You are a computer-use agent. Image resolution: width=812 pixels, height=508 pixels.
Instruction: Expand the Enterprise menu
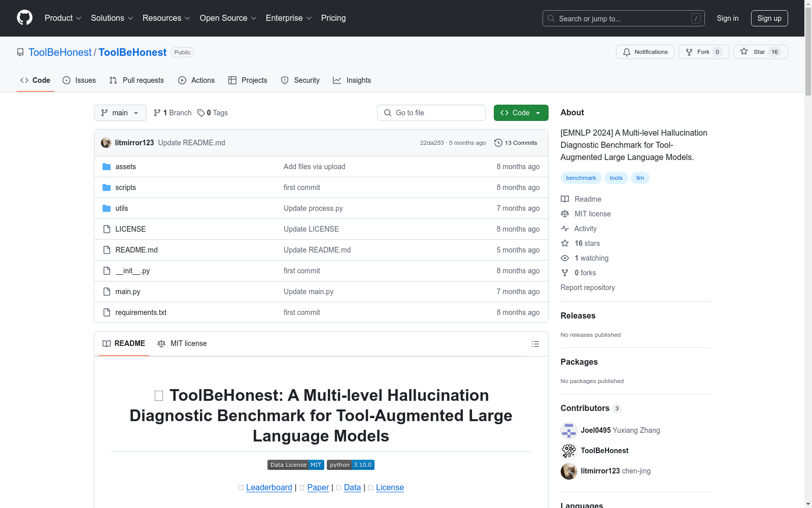pos(289,18)
